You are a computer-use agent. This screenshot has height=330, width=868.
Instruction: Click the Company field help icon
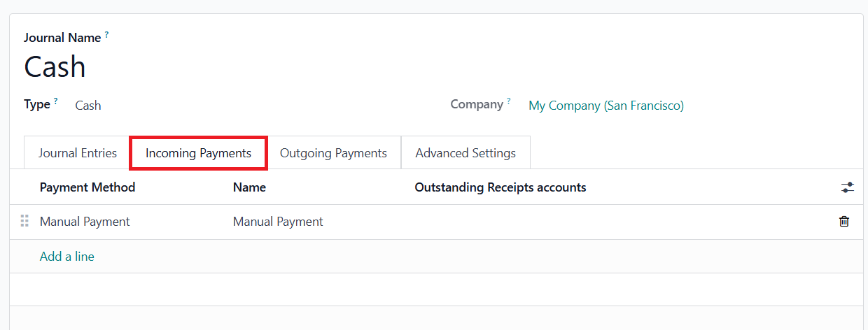(509, 101)
